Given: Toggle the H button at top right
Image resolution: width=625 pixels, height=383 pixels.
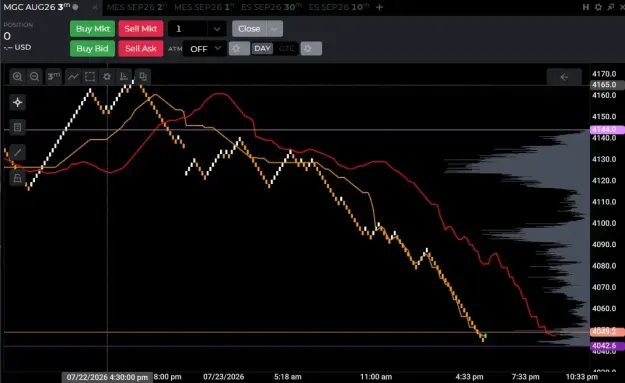Looking at the screenshot, I should click(x=586, y=7).
